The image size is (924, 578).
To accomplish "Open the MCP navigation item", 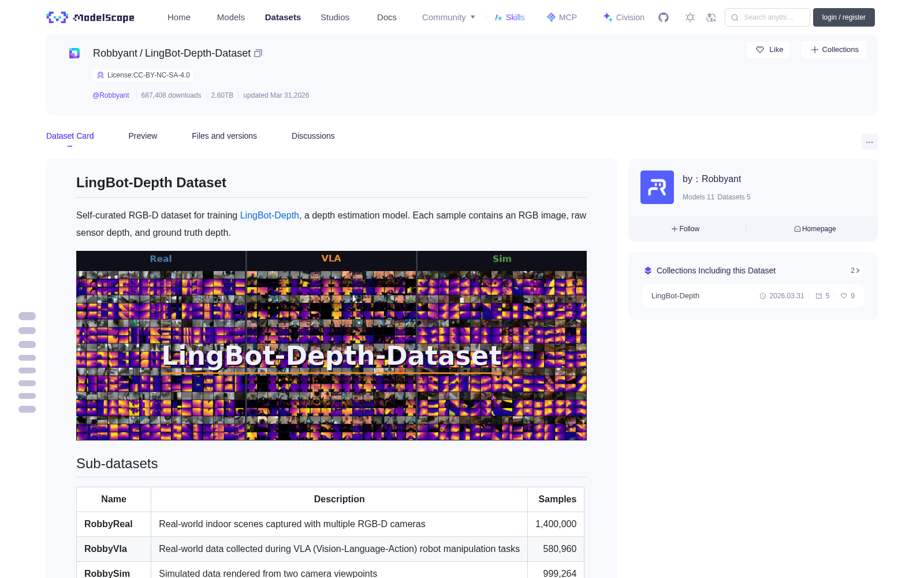I will point(562,17).
